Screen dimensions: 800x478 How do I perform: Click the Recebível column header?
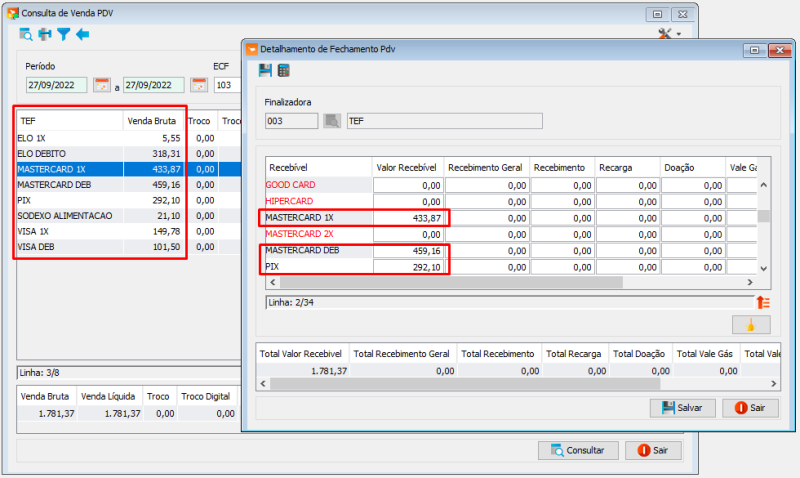click(x=319, y=167)
